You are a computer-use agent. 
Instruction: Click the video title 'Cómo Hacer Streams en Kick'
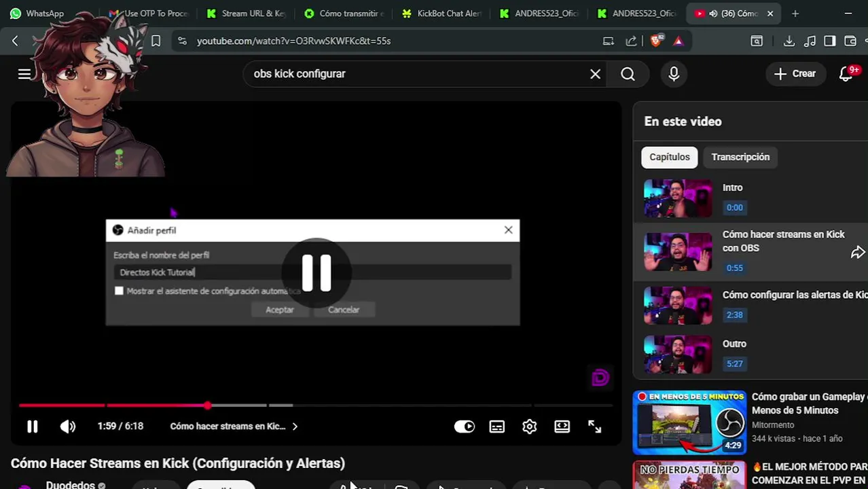pyautogui.click(x=178, y=463)
